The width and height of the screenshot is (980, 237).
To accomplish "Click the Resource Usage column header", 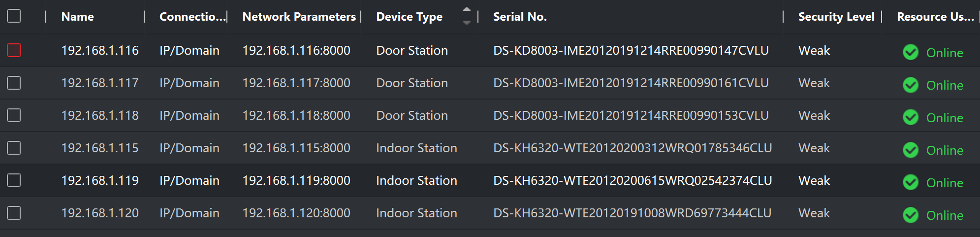I will click(x=935, y=17).
